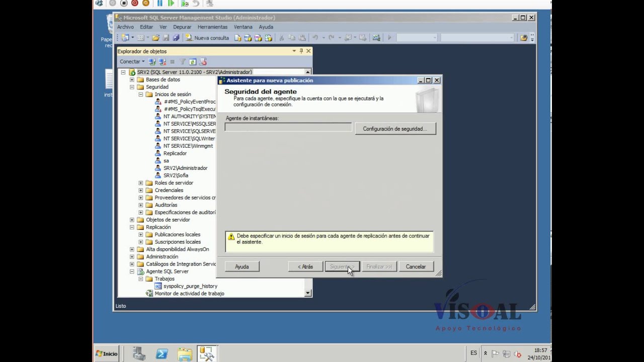The height and width of the screenshot is (362, 644).
Task: Pin the Explorador de objetos panel
Action: [301, 51]
